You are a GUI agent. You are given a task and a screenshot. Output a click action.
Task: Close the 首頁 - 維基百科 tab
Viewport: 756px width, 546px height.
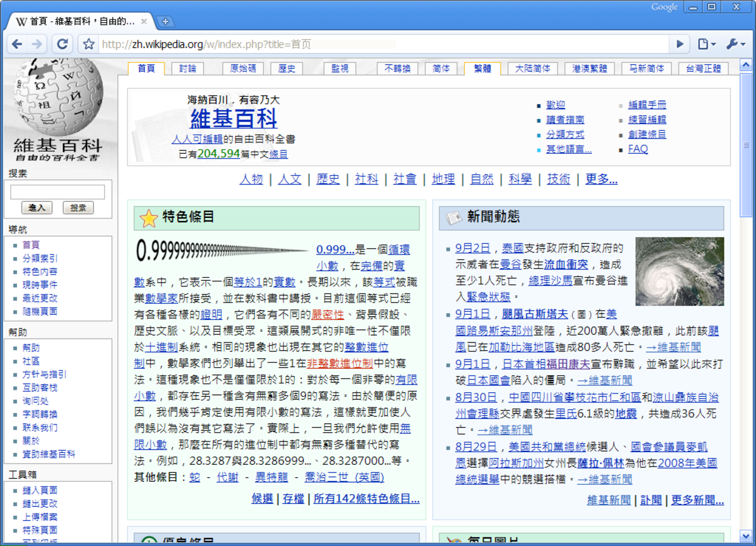pyautogui.click(x=144, y=21)
